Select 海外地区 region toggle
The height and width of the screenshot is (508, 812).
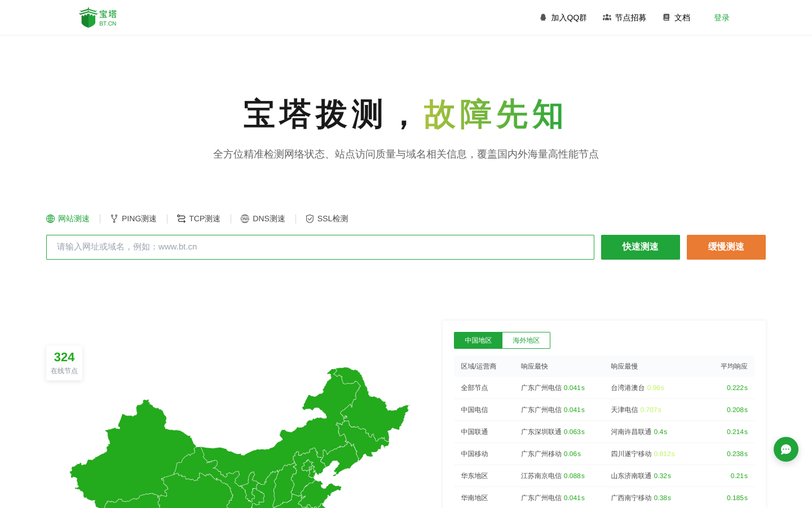526,340
